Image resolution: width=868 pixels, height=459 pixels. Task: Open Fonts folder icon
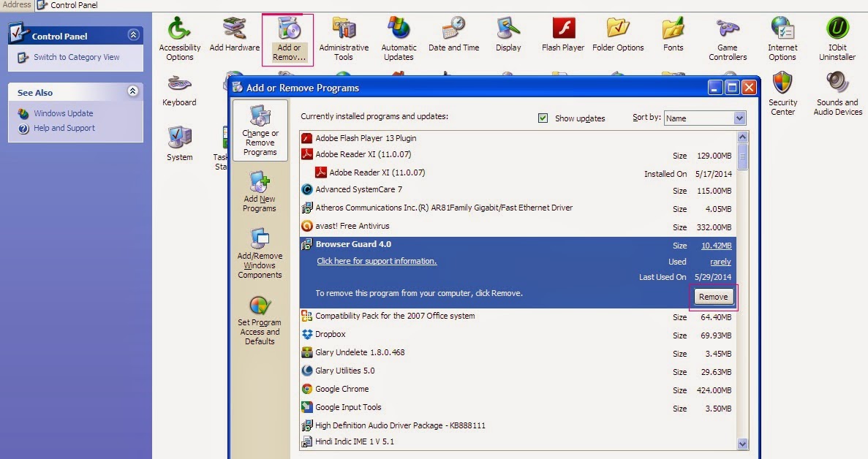[673, 34]
